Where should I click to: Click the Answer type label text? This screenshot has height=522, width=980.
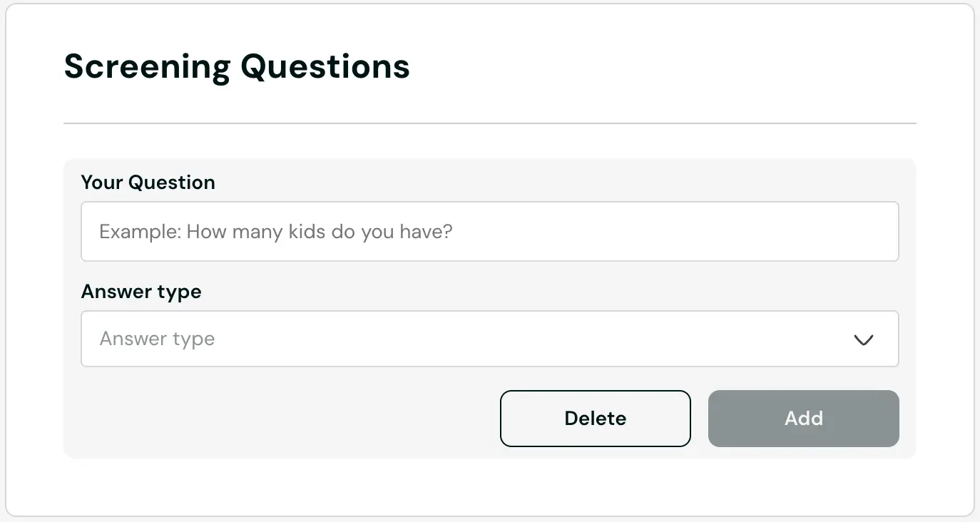point(141,292)
